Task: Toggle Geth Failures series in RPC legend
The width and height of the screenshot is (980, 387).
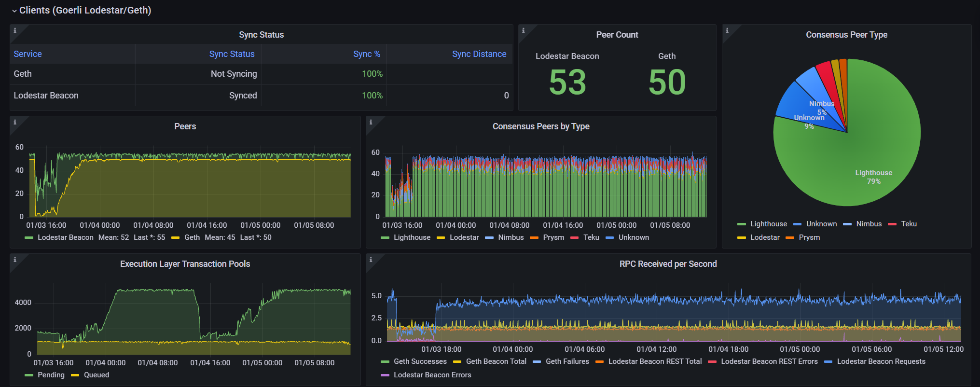Action: [x=567, y=361]
